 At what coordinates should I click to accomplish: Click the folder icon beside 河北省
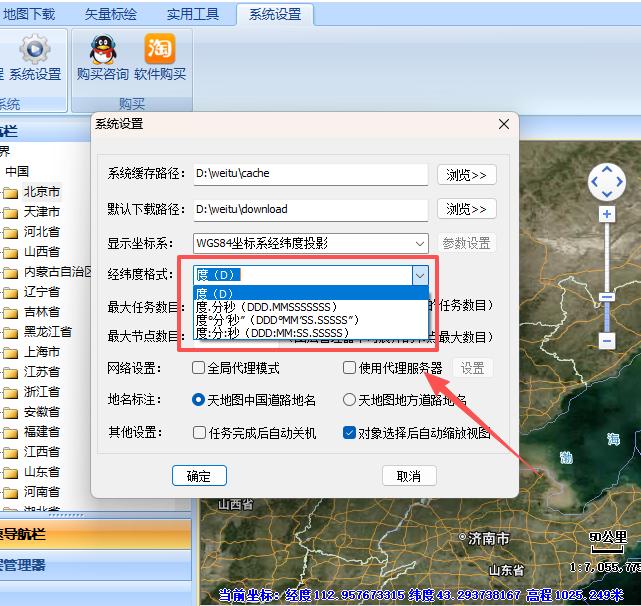pos(10,233)
